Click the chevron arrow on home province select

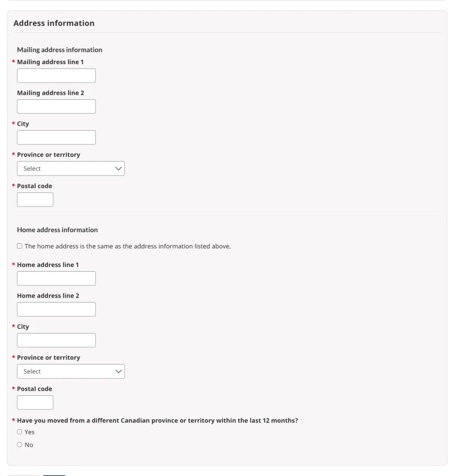click(x=118, y=371)
